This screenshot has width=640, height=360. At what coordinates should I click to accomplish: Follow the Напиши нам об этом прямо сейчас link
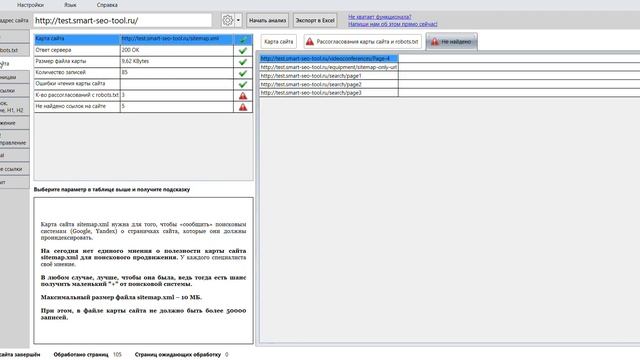click(393, 24)
